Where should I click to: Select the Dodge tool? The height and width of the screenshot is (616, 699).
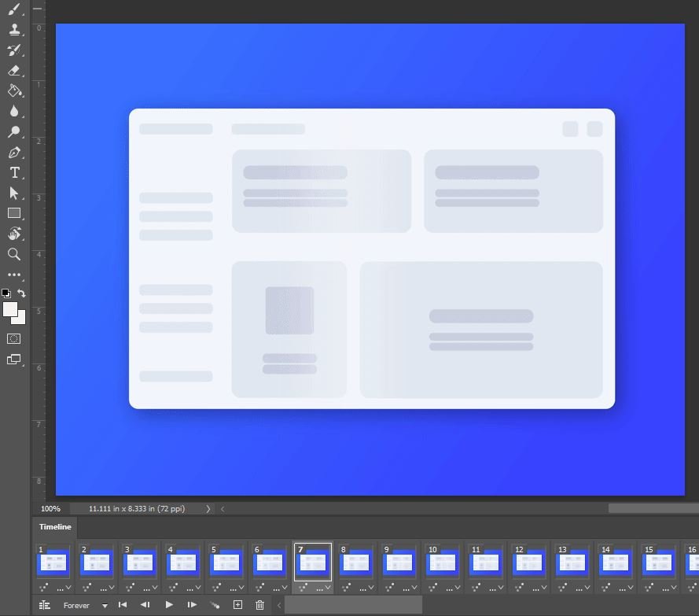click(14, 131)
